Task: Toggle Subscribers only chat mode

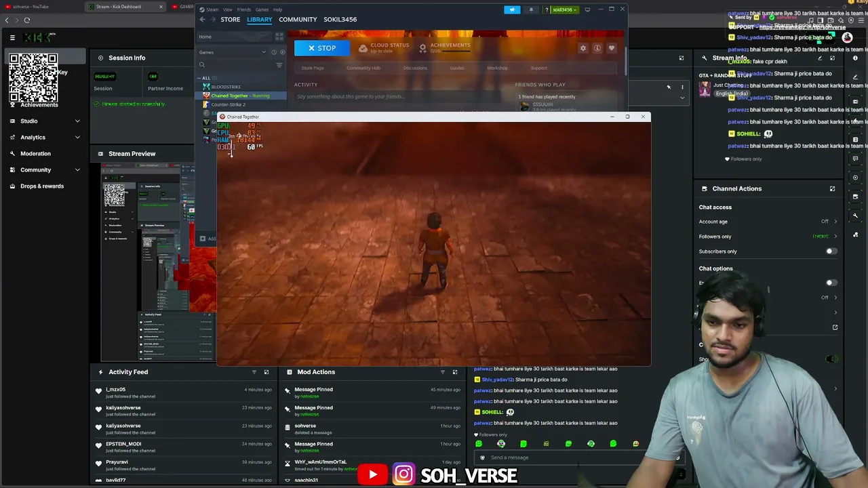Action: 831,251
